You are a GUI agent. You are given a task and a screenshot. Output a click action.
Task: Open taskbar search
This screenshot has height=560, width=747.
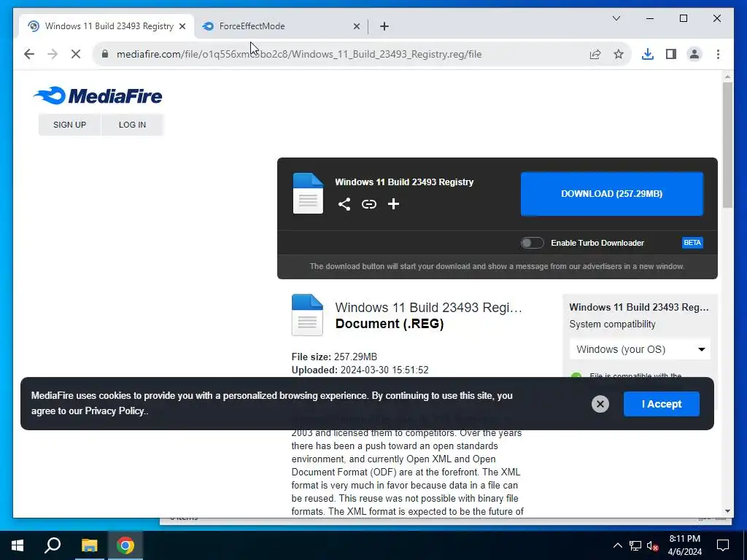point(53,545)
